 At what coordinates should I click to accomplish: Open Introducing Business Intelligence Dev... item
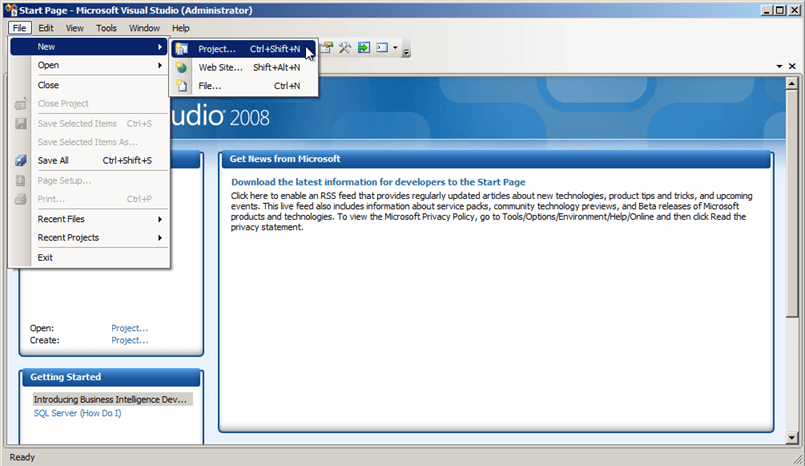(x=112, y=399)
